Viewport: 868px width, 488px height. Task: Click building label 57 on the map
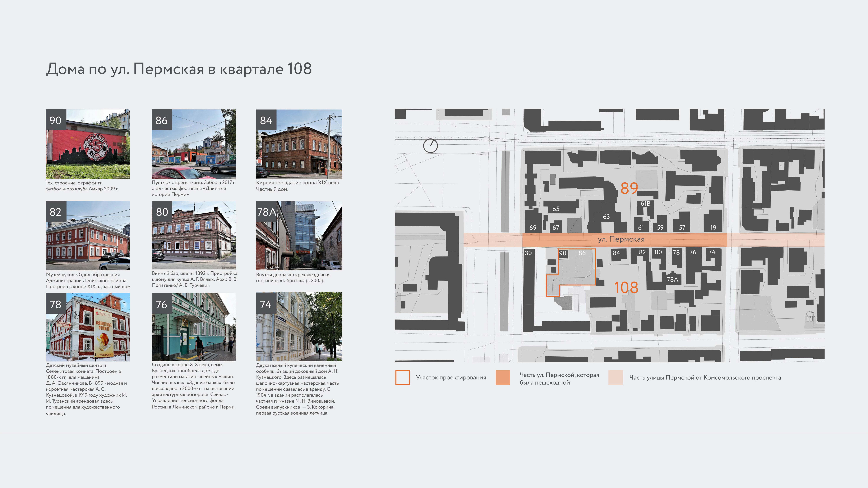(682, 228)
